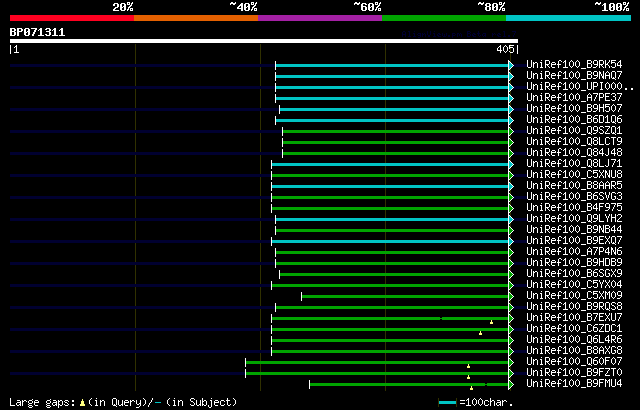Click the UniRef100_B4F975 label
The image size is (640, 410).
click(574, 208)
